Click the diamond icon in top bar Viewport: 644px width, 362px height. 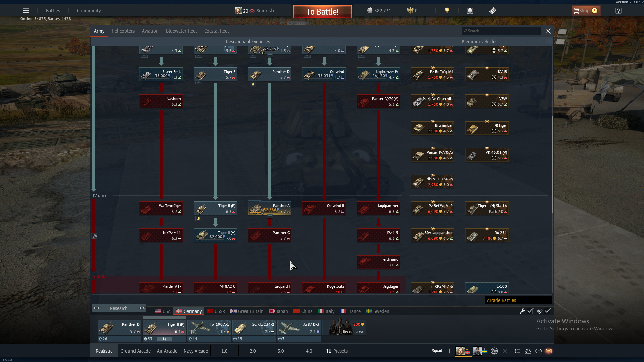[470, 11]
